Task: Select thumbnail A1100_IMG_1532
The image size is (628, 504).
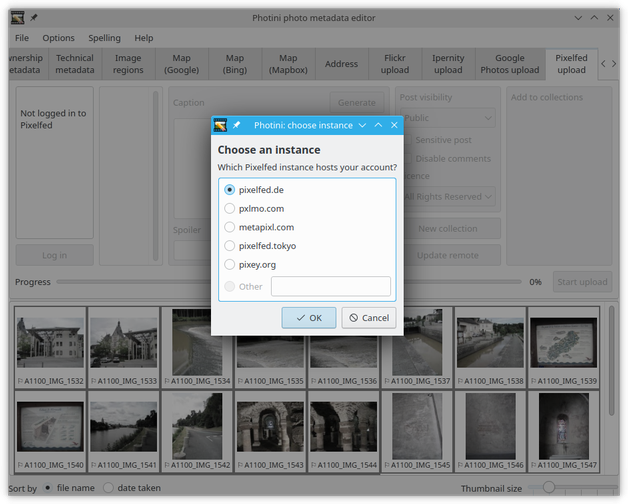Action: coord(50,347)
